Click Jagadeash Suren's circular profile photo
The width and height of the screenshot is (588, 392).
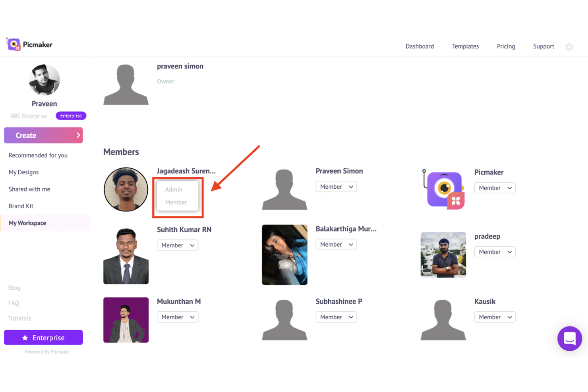pos(126,189)
